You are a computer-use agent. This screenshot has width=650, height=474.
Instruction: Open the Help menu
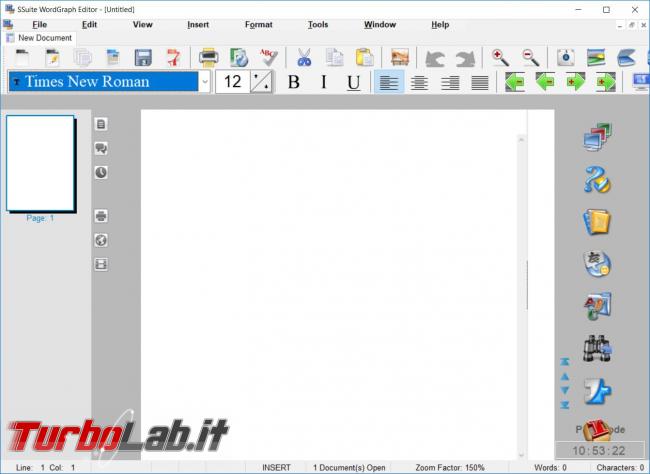click(x=440, y=24)
